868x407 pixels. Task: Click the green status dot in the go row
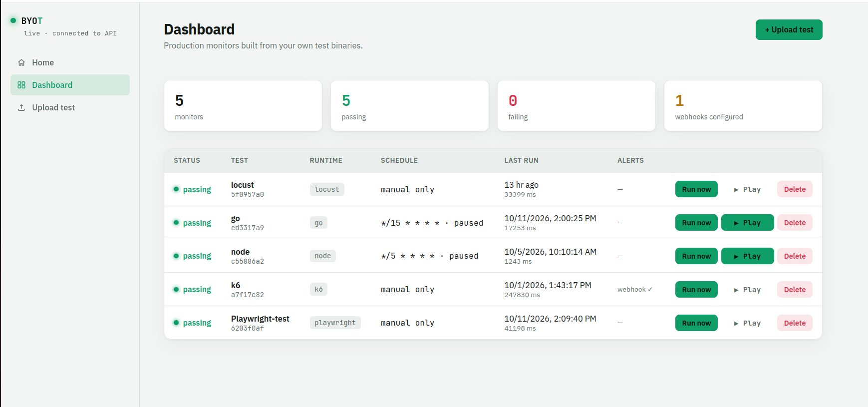pyautogui.click(x=176, y=223)
